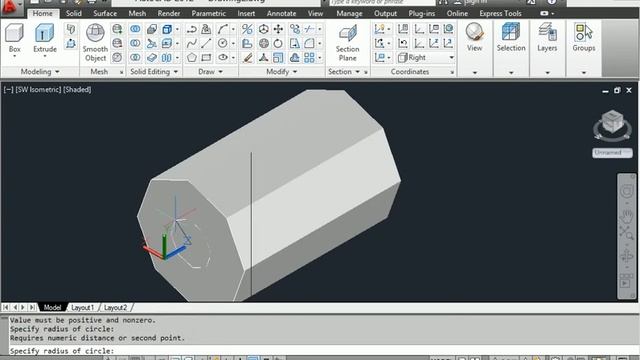Click the 3-Point UCS icon
The width and height of the screenshot is (640, 360).
[448, 43]
